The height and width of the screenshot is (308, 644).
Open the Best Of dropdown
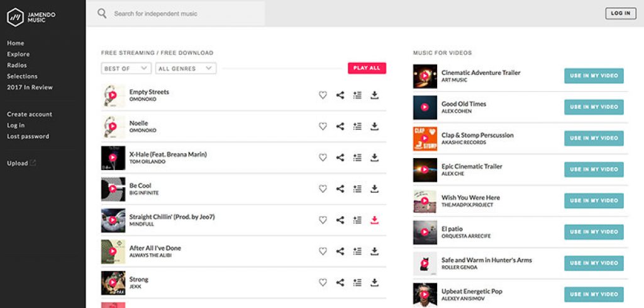click(126, 68)
